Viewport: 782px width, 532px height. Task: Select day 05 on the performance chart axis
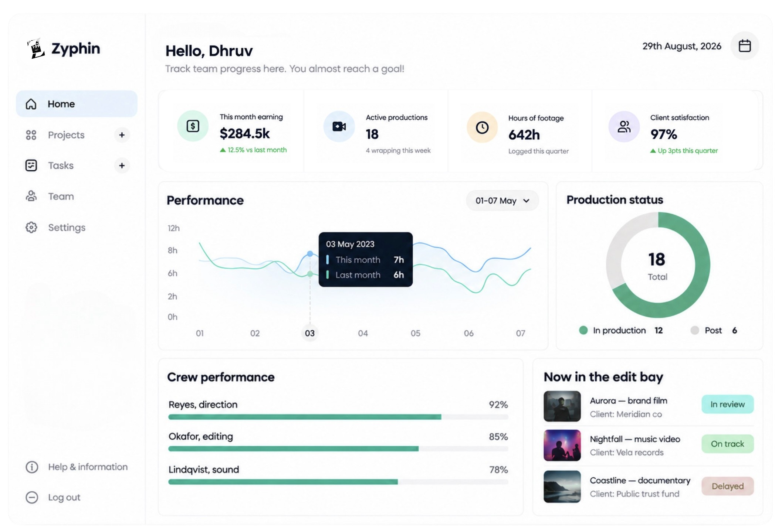tap(416, 333)
